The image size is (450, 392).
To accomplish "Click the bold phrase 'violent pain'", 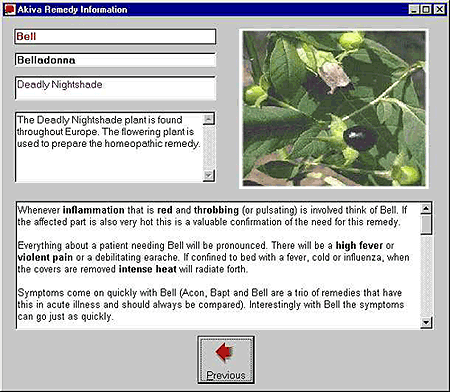I will [45, 257].
